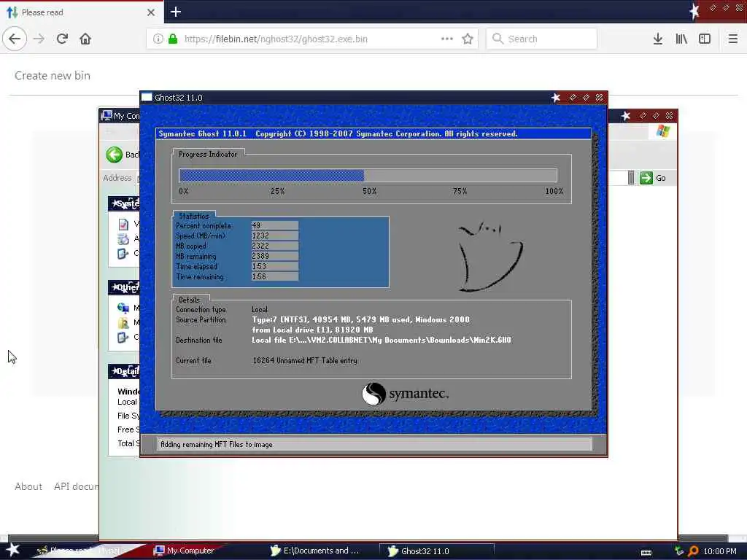Click the Ghost32 11.0 title bar icon
Viewport: 747px width, 560px height.
click(x=147, y=97)
